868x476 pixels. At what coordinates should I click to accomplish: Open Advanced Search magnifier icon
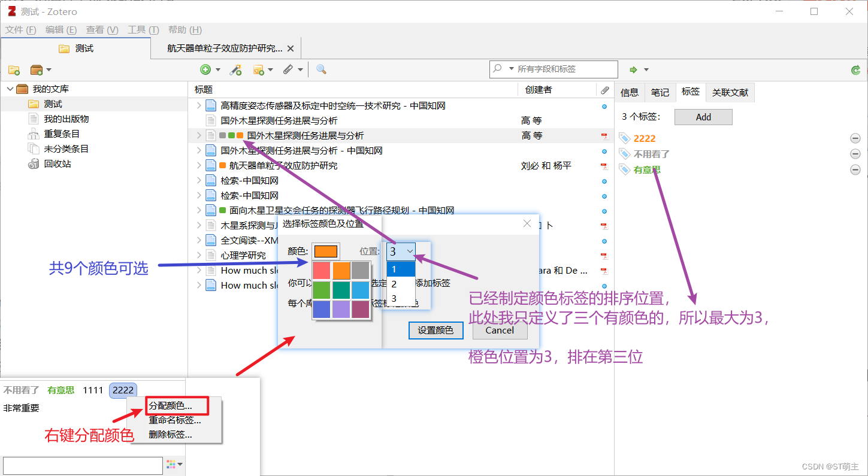click(x=322, y=69)
